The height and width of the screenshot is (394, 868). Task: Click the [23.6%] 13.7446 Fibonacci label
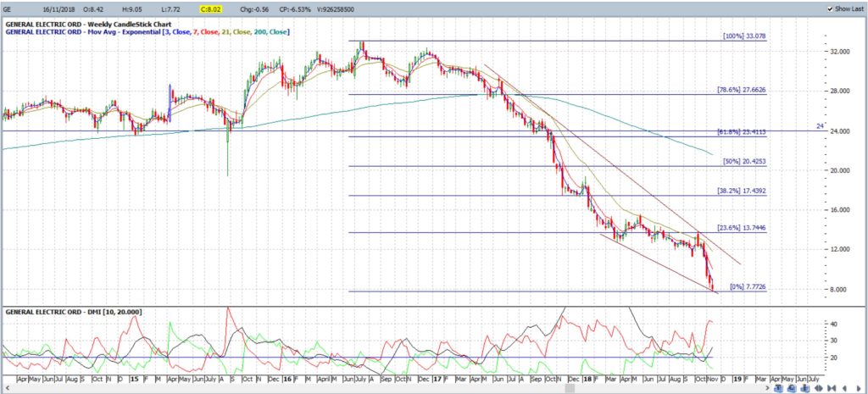pos(742,227)
